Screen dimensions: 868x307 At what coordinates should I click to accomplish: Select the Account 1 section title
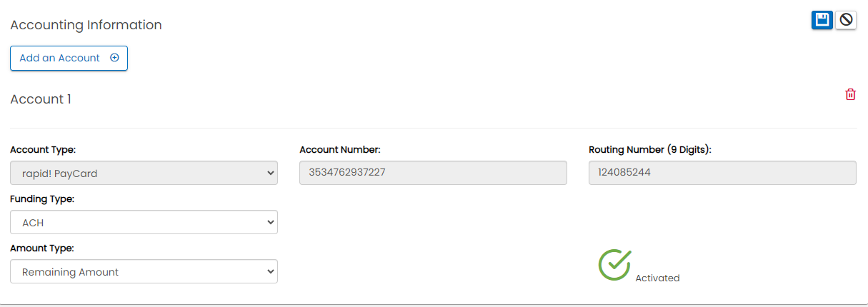(41, 99)
